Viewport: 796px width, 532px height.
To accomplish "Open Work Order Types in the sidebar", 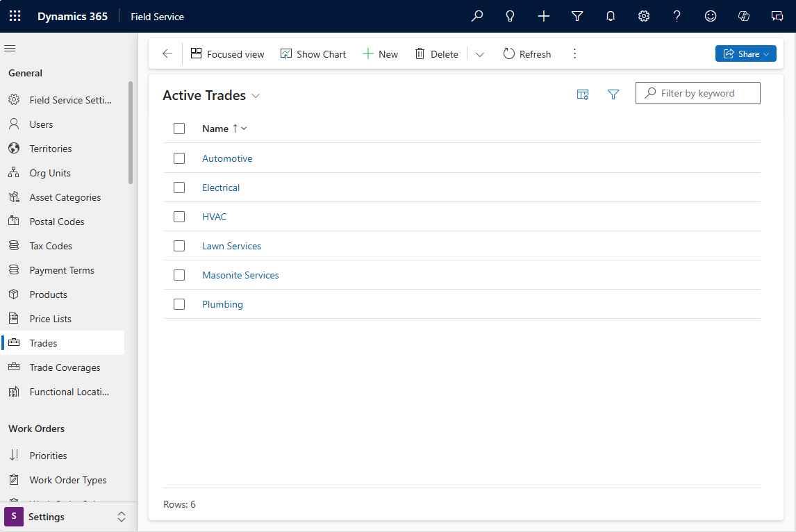I will [63, 480].
